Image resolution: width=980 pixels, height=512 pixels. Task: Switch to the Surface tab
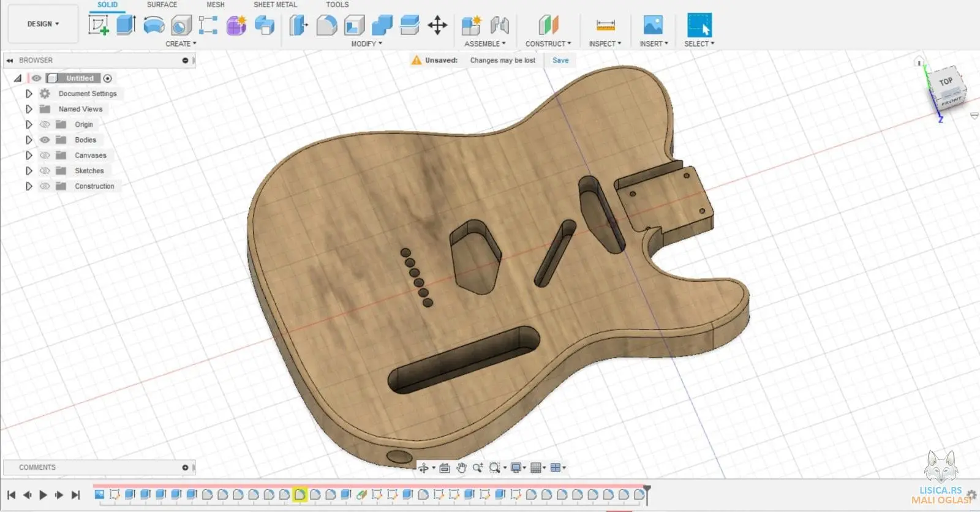coord(162,4)
